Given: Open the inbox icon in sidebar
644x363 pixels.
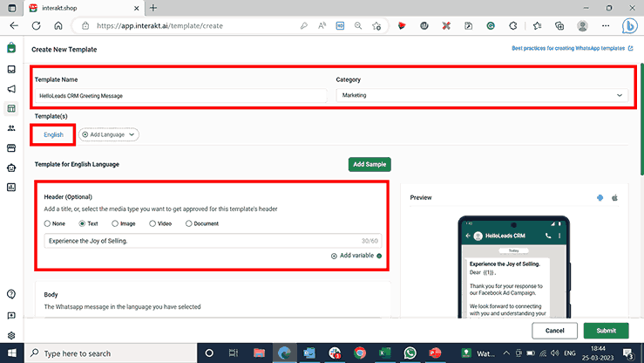Looking at the screenshot, I should tap(11, 69).
